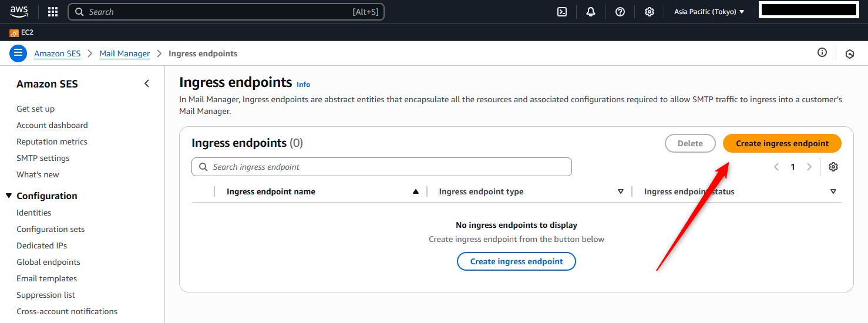This screenshot has width=868, height=323.
Task: Sort by Ingress endpoint name column
Action: tap(271, 191)
